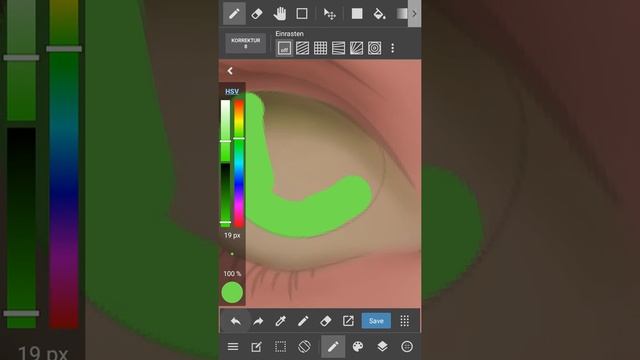Enable radial lines snap guide
Image resolution: width=640 pixels, height=360 pixels.
[x=356, y=48]
